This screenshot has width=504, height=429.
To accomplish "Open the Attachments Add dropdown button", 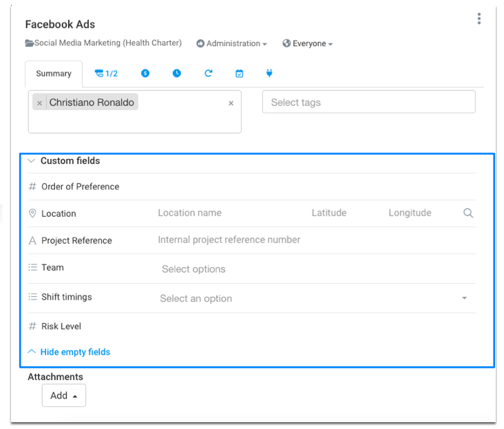I will point(63,395).
